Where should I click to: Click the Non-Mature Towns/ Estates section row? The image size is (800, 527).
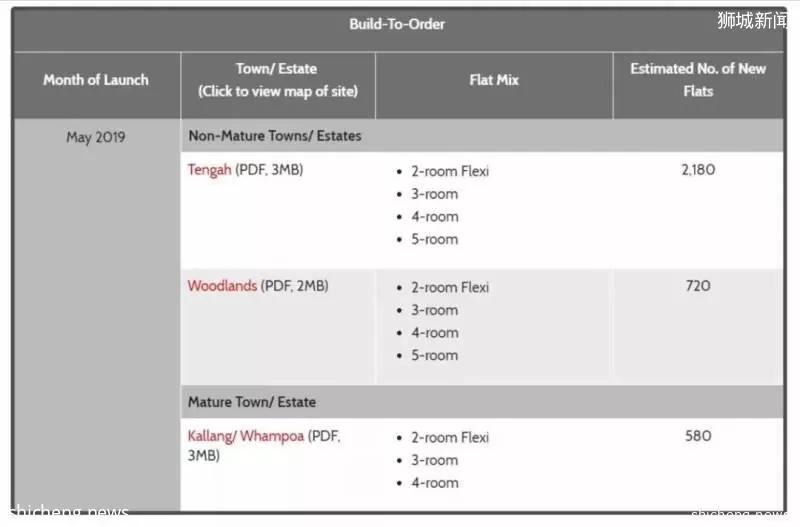[482, 136]
